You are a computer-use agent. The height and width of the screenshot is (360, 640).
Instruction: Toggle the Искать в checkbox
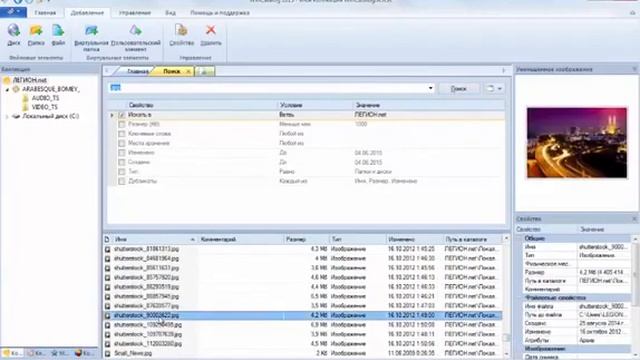[x=122, y=115]
